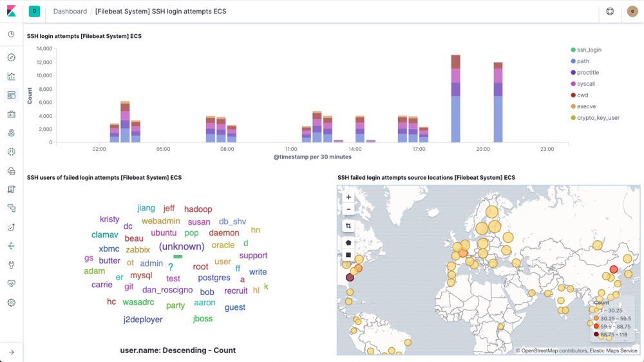The width and height of the screenshot is (644, 362).
Task: Filter by 'ubuntu' in tag cloud
Action: 164,233
